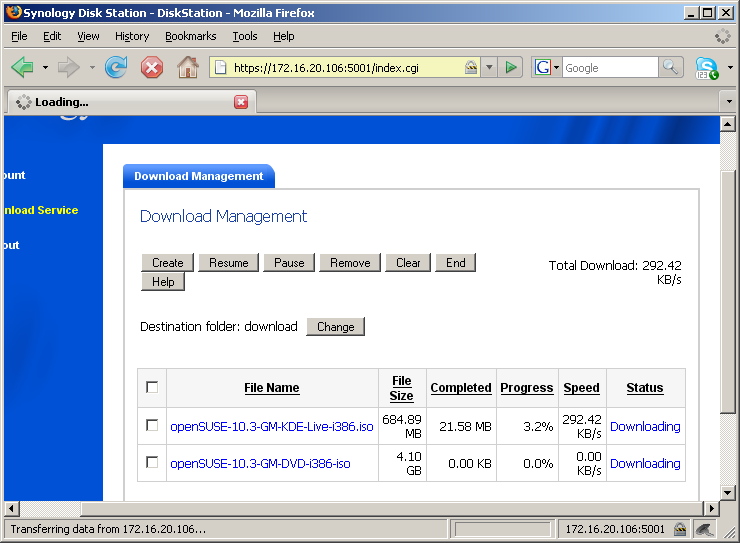The image size is (740, 543).
Task: Open the Back history dropdown arrow
Action: click(45, 67)
